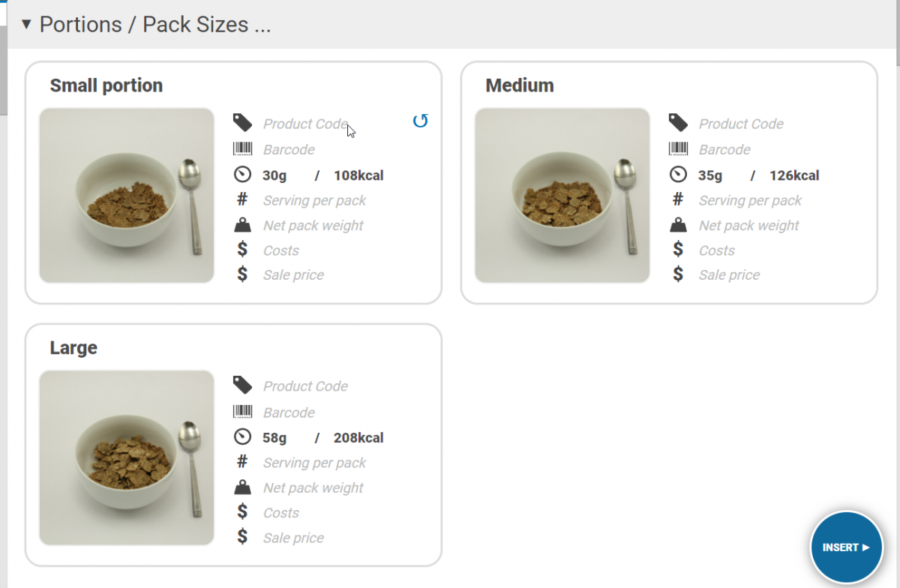This screenshot has width=900, height=588.
Task: Click the Costs dollar icon in Large card
Action: pos(242,512)
